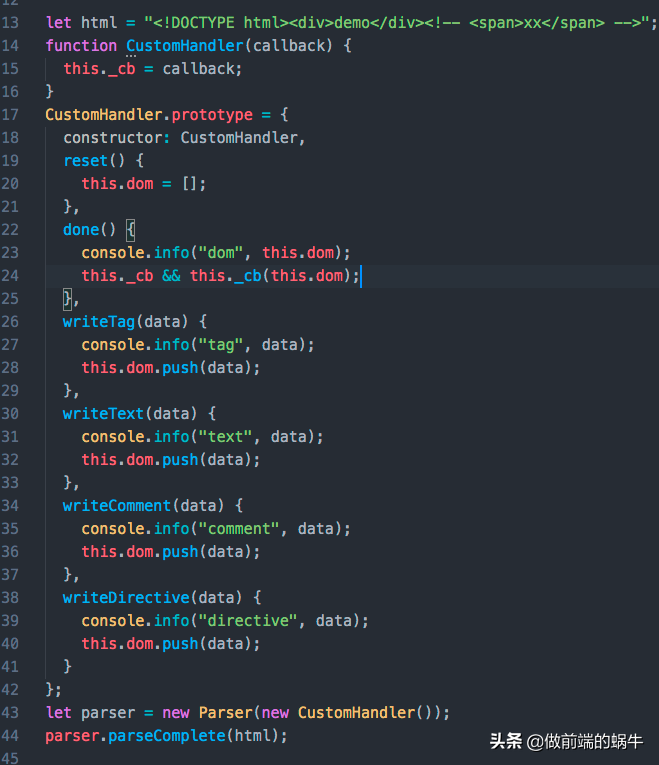This screenshot has height=765, width=659.
Task: Click the writeTag method name
Action: pyautogui.click(x=99, y=322)
